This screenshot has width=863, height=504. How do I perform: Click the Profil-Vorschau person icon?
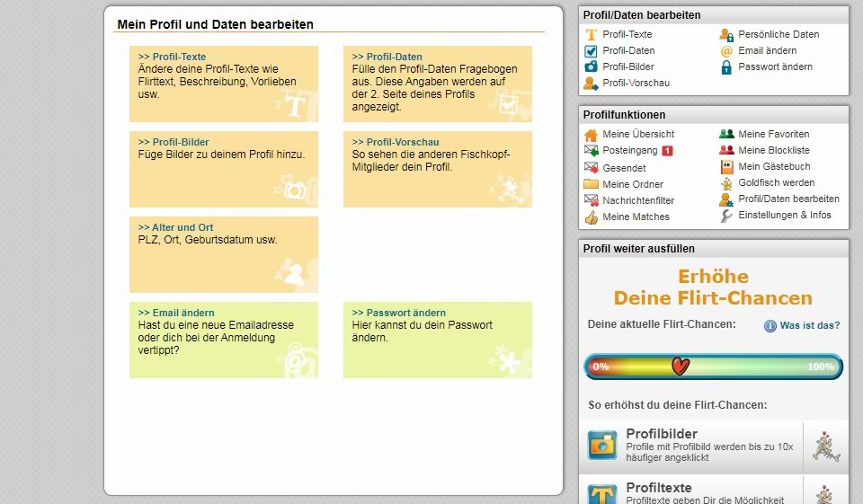pos(591,84)
